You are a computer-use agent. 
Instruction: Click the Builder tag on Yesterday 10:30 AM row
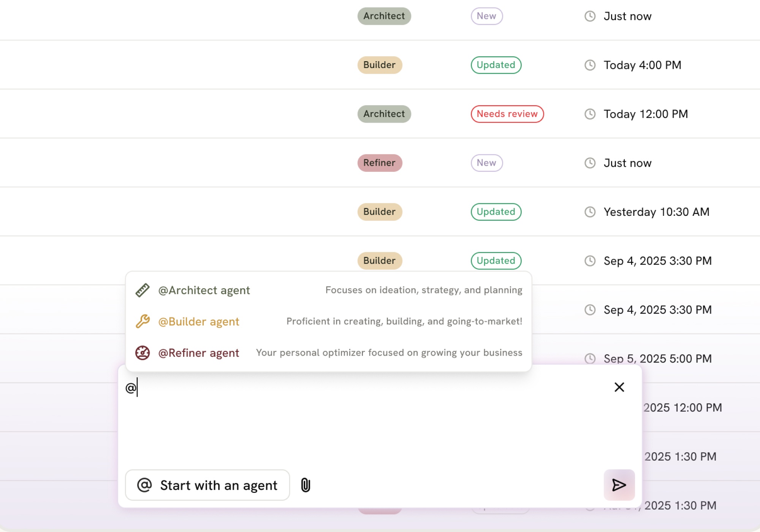point(379,212)
